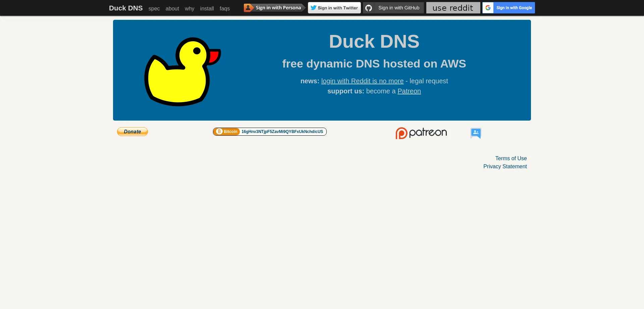This screenshot has width=644, height=309.
Task: Sign in with Persona
Action: [x=275, y=8]
